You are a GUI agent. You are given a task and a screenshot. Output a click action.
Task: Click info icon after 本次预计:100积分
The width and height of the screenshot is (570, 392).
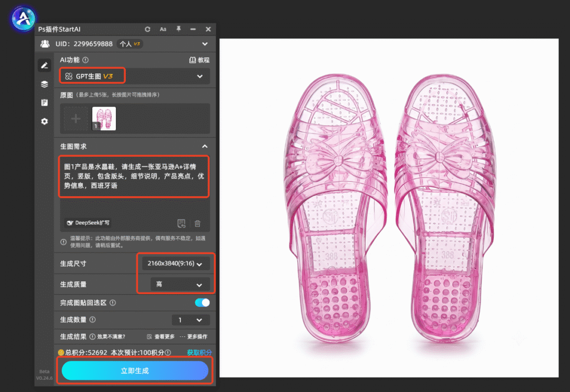pyautogui.click(x=168, y=353)
